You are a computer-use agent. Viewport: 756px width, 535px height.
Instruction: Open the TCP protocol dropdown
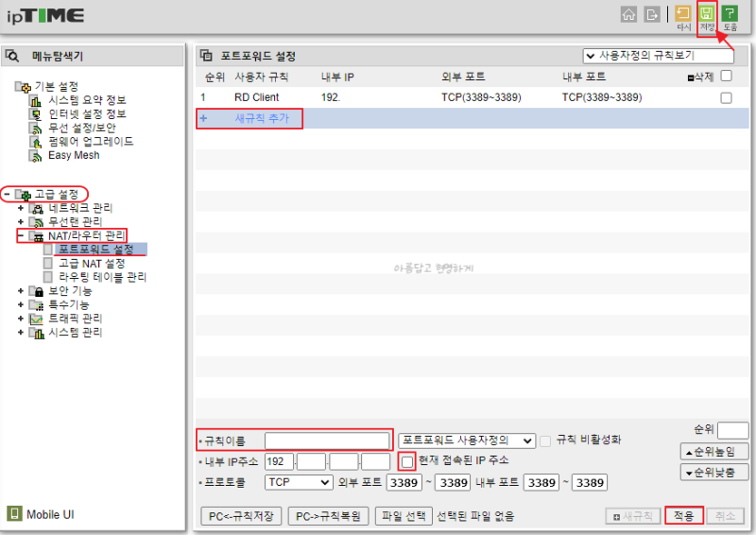pos(299,482)
